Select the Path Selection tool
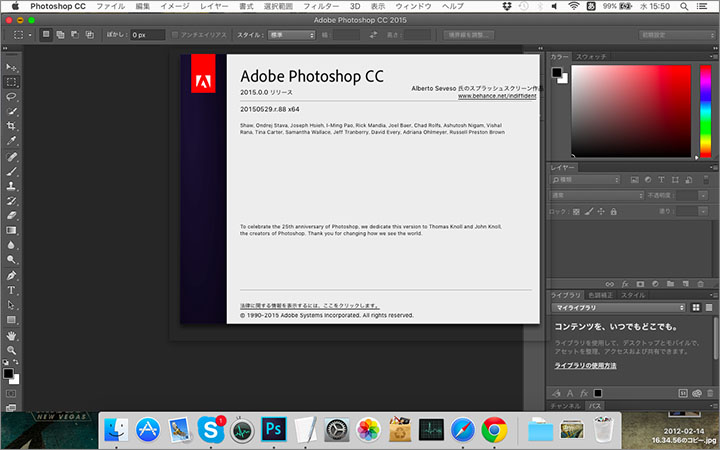Image resolution: width=720 pixels, height=450 pixels. coord(11,305)
